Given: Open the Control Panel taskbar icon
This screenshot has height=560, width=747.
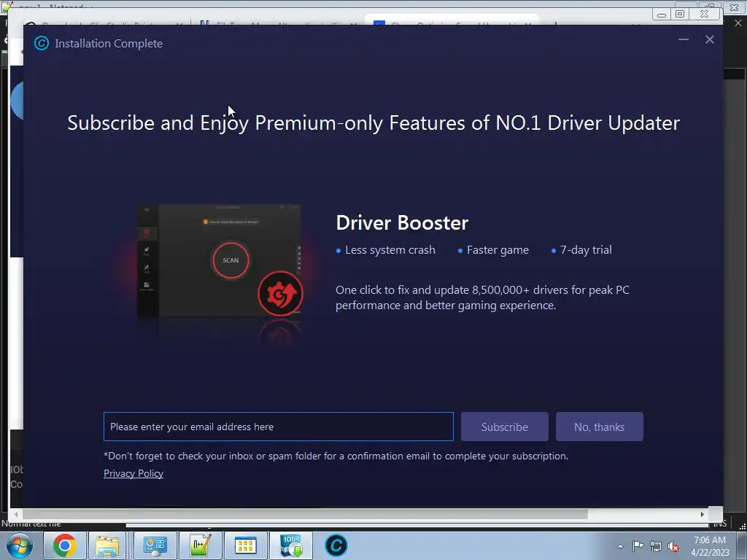Looking at the screenshot, I should [x=155, y=545].
